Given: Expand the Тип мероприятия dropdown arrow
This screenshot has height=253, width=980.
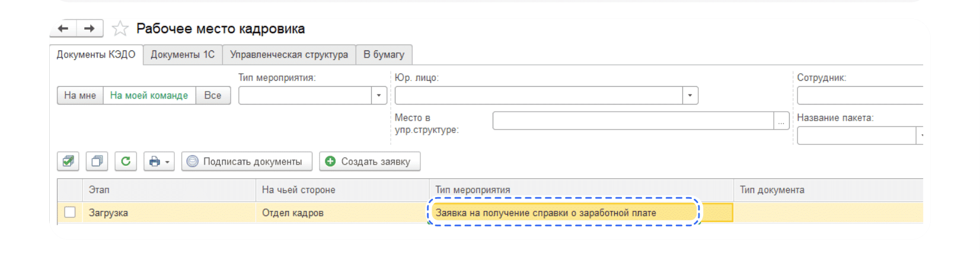Looking at the screenshot, I should coord(379,96).
